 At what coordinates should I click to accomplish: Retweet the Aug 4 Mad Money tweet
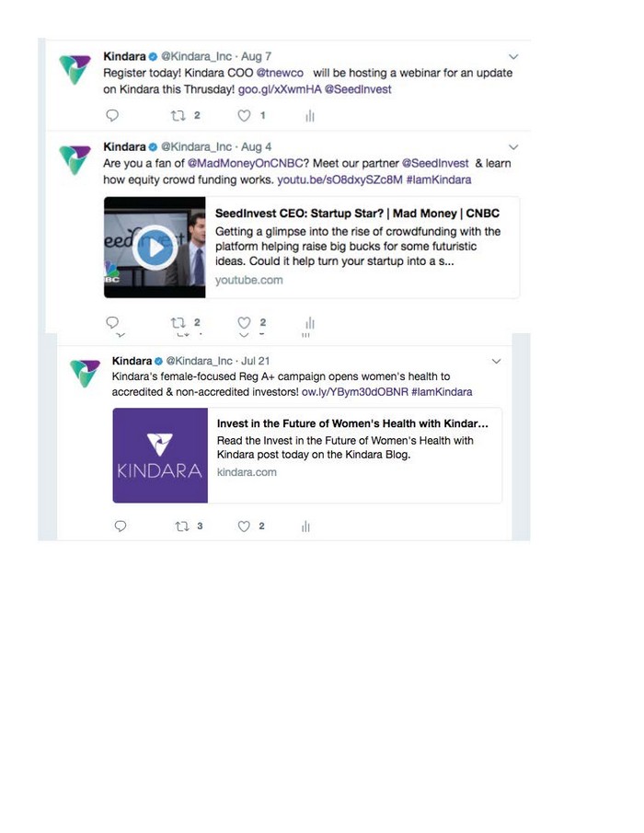pos(178,322)
